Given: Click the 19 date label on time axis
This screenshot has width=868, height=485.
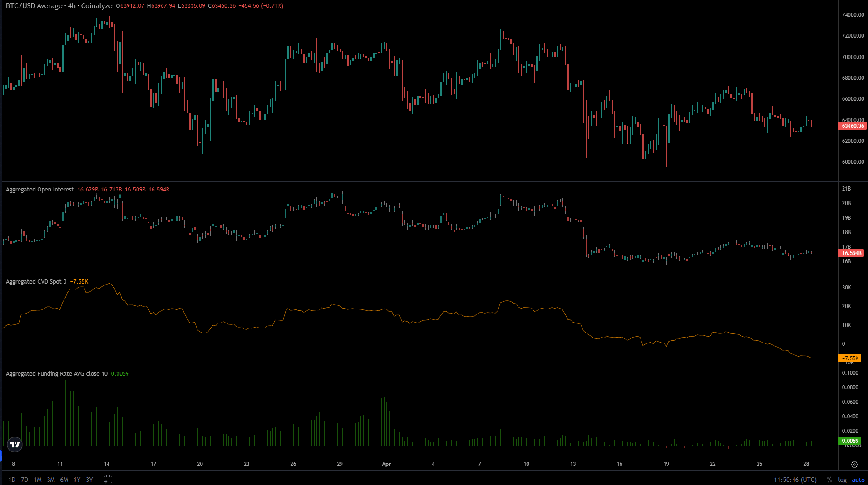Looking at the screenshot, I should (666, 464).
